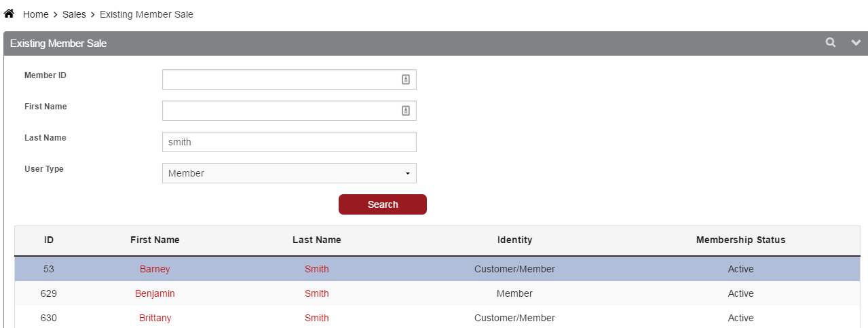Click Smith last name for ID 53
This screenshot has height=328, width=868.
[316, 269]
